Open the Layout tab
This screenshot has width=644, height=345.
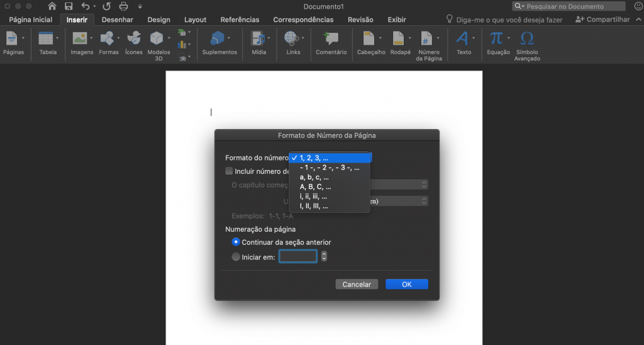pyautogui.click(x=195, y=20)
